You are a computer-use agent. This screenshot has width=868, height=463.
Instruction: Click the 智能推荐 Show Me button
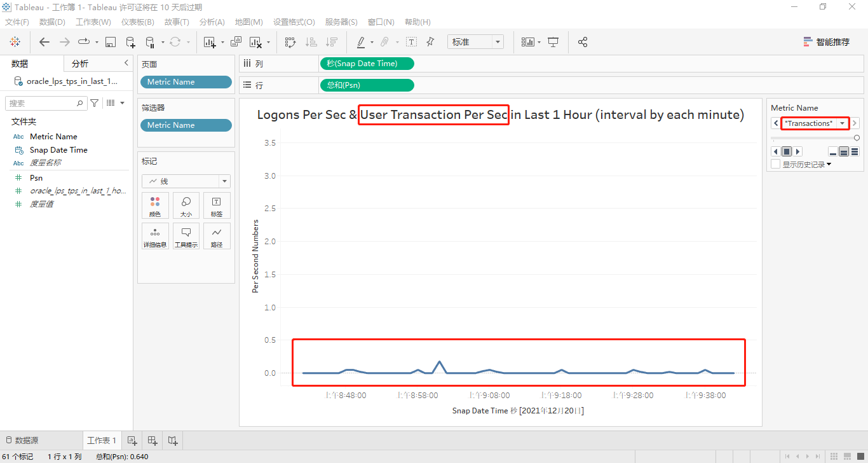point(827,42)
